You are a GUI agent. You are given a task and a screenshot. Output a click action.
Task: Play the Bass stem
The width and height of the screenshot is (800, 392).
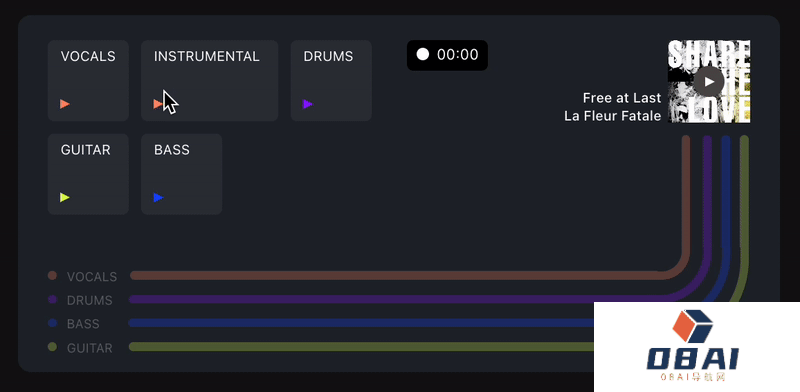coord(158,198)
